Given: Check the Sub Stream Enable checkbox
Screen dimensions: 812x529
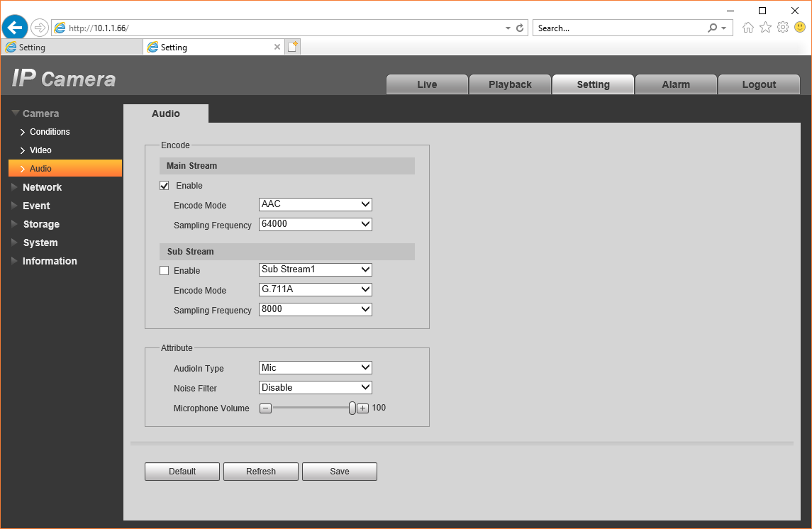Looking at the screenshot, I should pos(164,270).
